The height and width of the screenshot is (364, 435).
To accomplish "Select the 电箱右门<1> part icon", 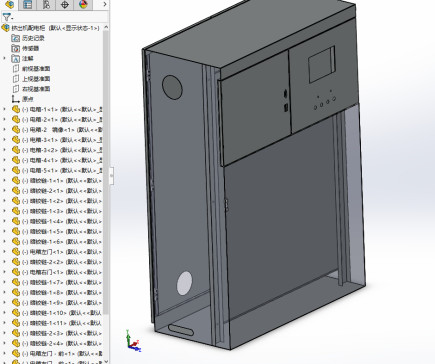I will pos(16,272).
